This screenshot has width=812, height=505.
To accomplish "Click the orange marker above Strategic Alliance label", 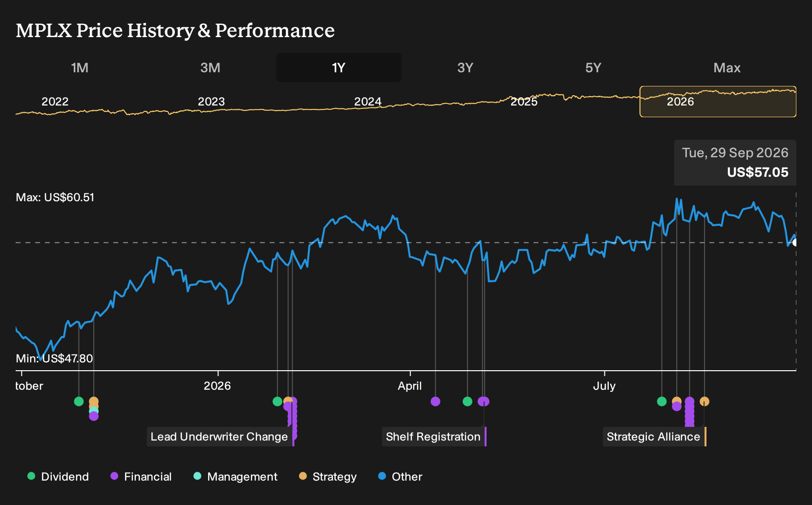I will 704,401.
